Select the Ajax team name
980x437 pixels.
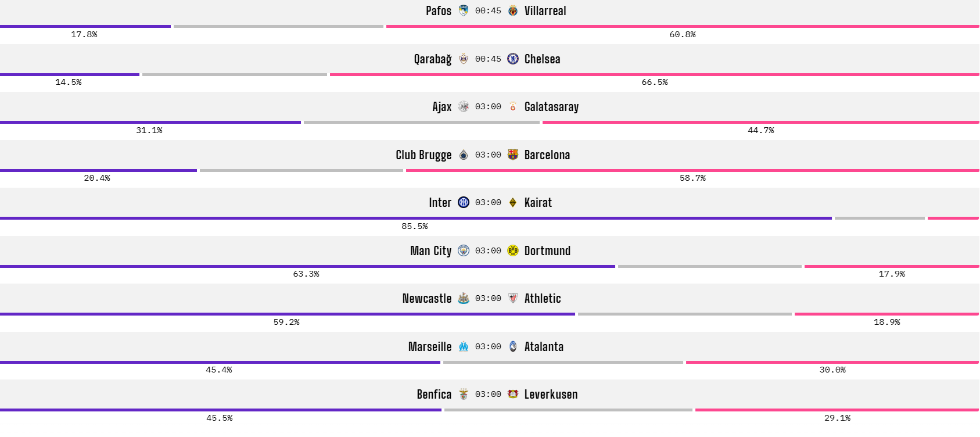(442, 106)
